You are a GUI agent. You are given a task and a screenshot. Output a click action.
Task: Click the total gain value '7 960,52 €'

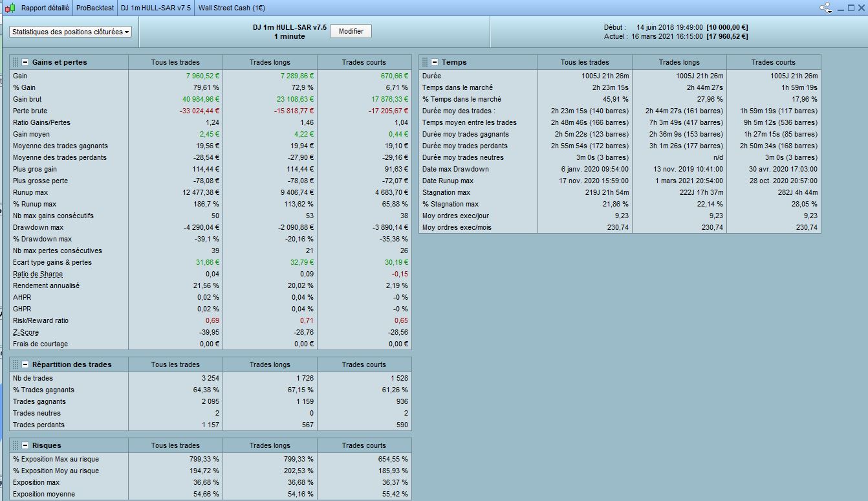[202, 76]
